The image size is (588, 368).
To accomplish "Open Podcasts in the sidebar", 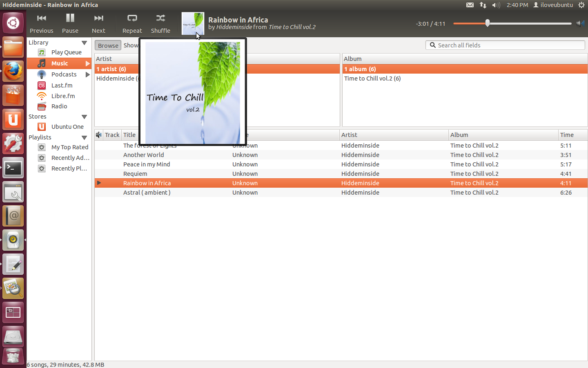I will [x=64, y=74].
